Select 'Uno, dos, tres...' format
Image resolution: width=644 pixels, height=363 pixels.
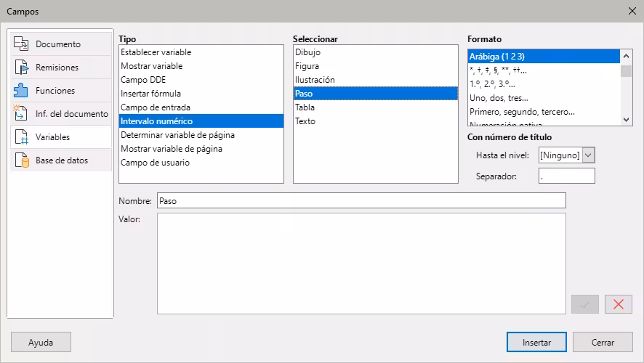[x=499, y=98]
